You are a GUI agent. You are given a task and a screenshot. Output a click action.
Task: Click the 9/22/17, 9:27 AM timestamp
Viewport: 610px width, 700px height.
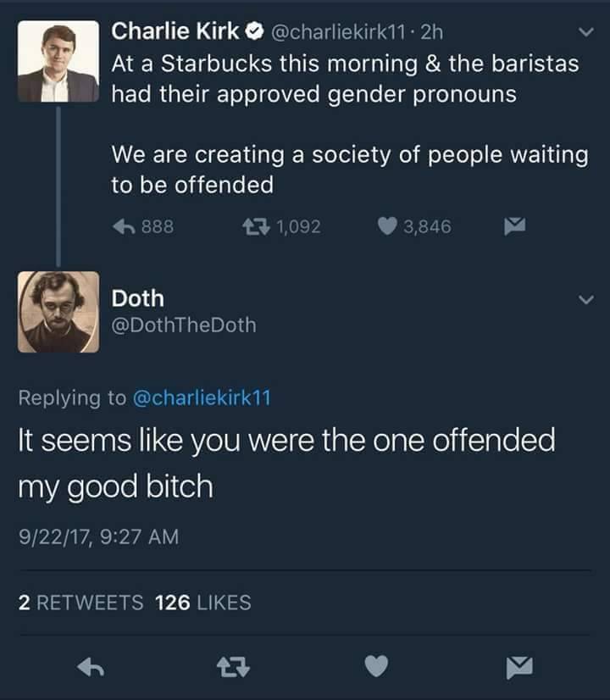[x=98, y=537]
